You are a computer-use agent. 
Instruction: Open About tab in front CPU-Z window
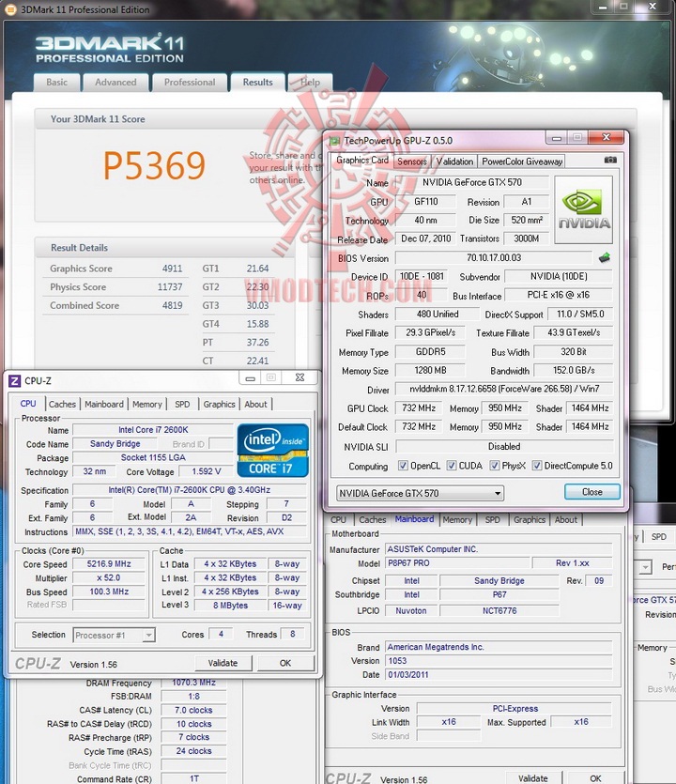255,404
